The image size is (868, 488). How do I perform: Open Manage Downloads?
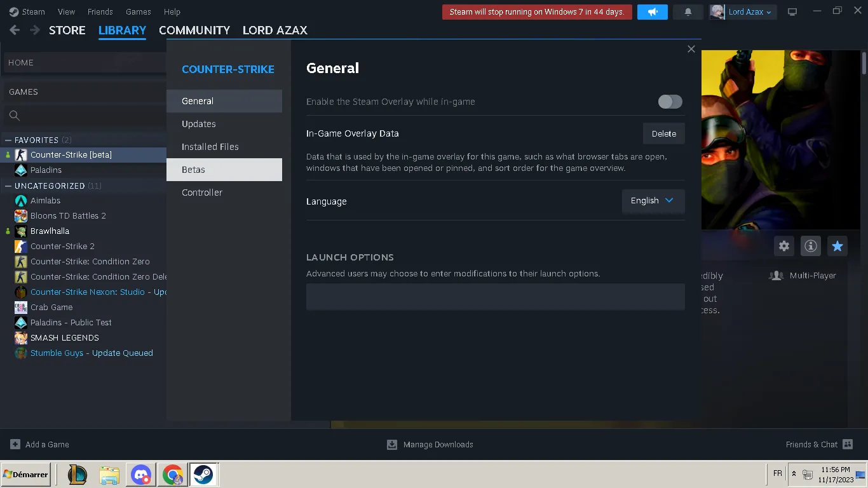point(430,445)
